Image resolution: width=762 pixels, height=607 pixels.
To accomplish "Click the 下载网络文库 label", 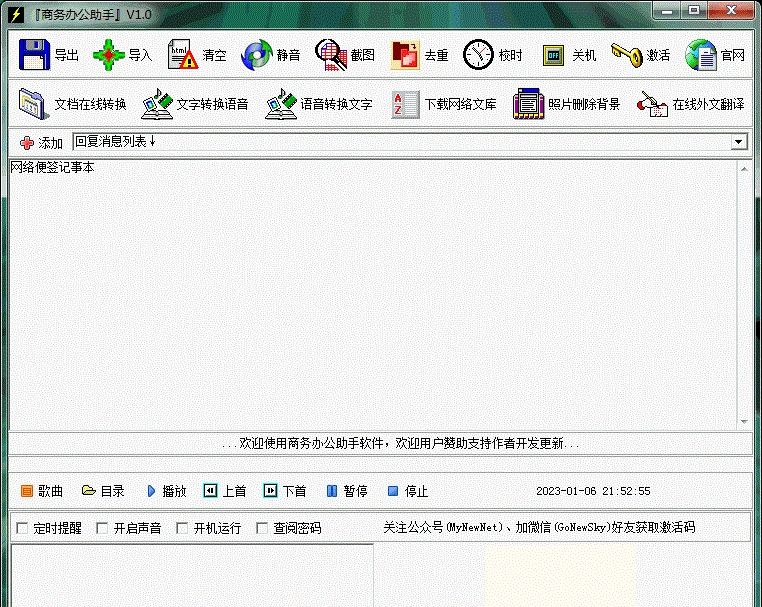I will [x=461, y=104].
